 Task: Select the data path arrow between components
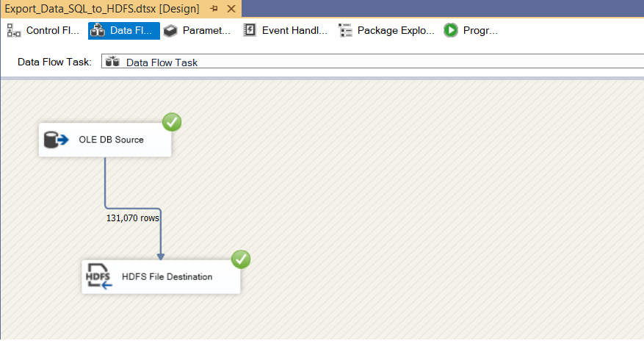click(106, 184)
